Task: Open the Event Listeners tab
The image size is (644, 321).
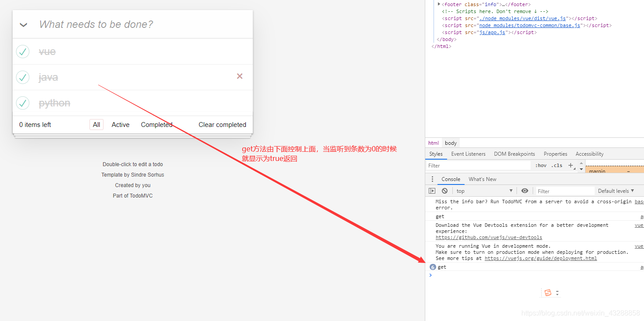Action: [468, 154]
